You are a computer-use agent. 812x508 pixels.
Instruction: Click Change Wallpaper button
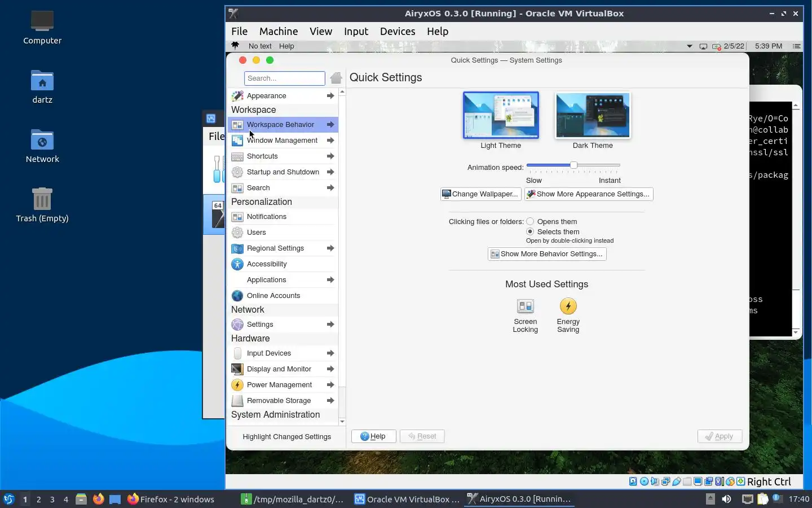(x=480, y=194)
